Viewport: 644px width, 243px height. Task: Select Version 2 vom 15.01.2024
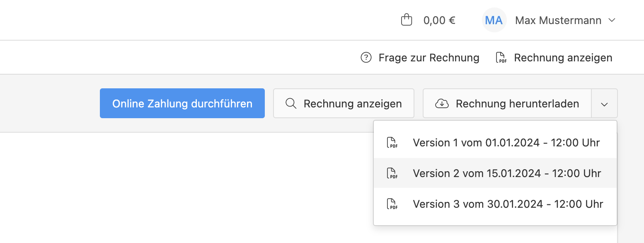point(495,173)
